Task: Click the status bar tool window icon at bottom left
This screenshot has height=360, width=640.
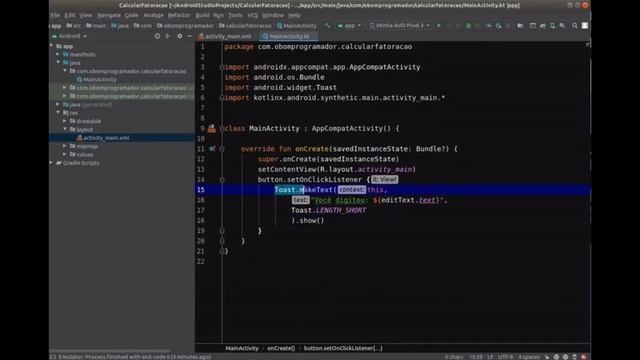Action: point(53,357)
